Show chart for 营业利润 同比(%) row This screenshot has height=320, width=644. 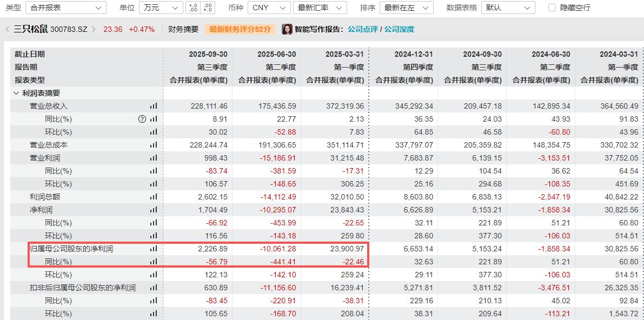(154, 171)
